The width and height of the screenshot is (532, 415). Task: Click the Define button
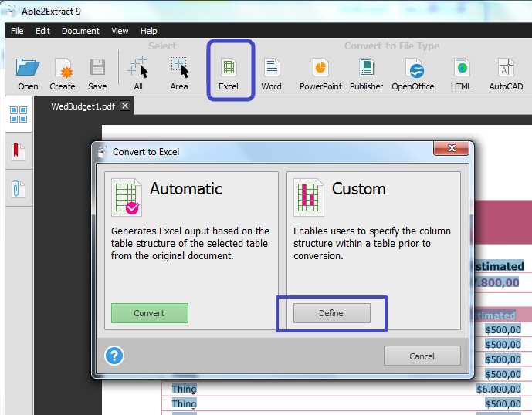[x=331, y=313]
